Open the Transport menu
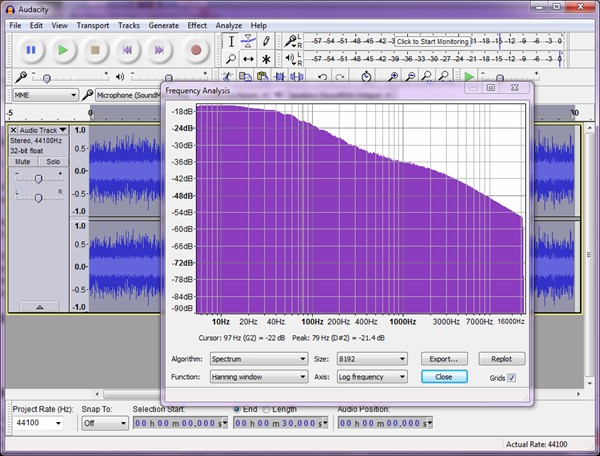Viewport: 600px width, 456px height. [x=93, y=26]
